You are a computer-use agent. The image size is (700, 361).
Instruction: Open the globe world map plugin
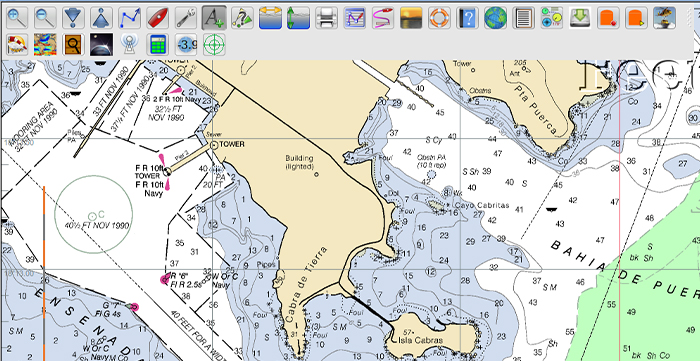click(495, 18)
